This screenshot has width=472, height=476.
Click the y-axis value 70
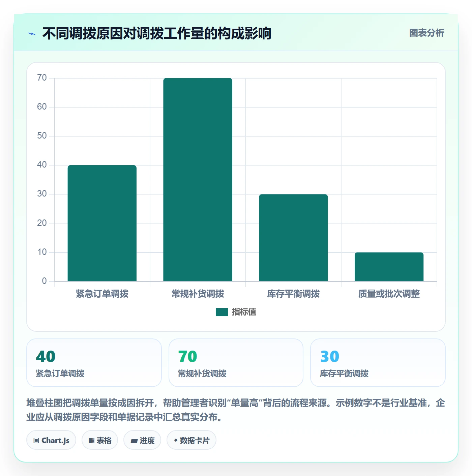pos(42,78)
